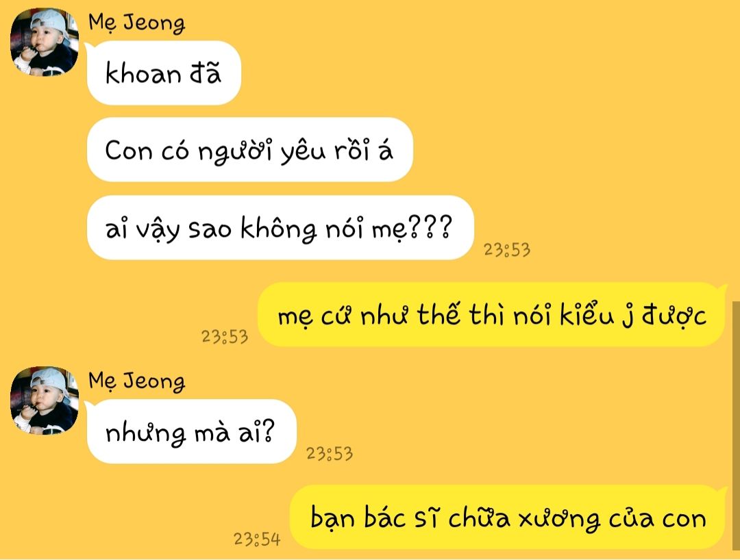Select the "bạn bác sĩ chữa xương" reply bubble

point(507,517)
